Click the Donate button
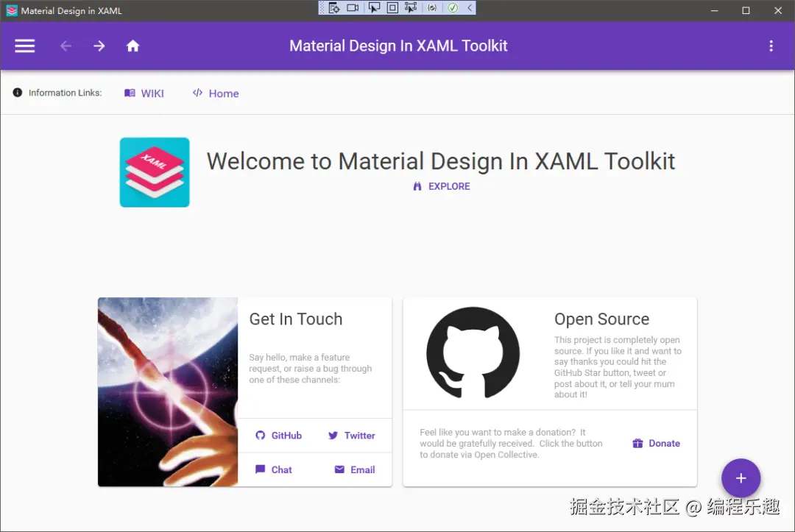795x532 pixels. tap(656, 443)
